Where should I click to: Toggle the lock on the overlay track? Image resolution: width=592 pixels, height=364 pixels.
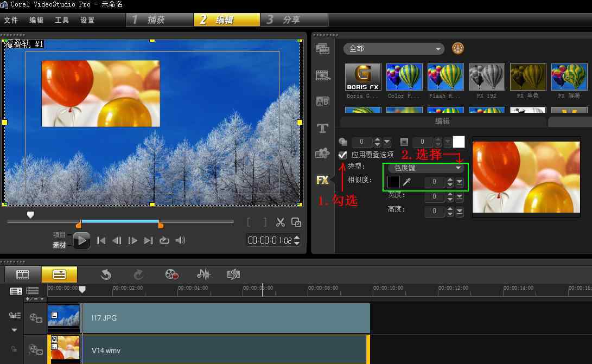coord(14,349)
